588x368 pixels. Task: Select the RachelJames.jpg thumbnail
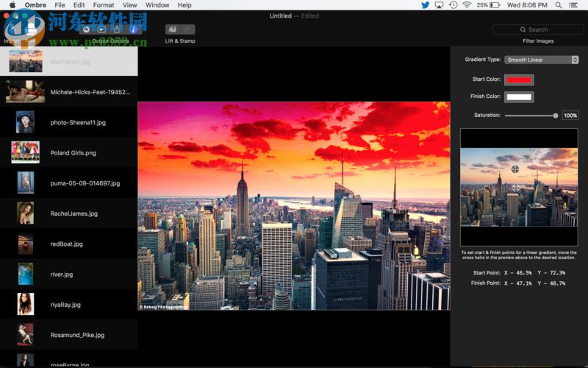click(x=26, y=213)
